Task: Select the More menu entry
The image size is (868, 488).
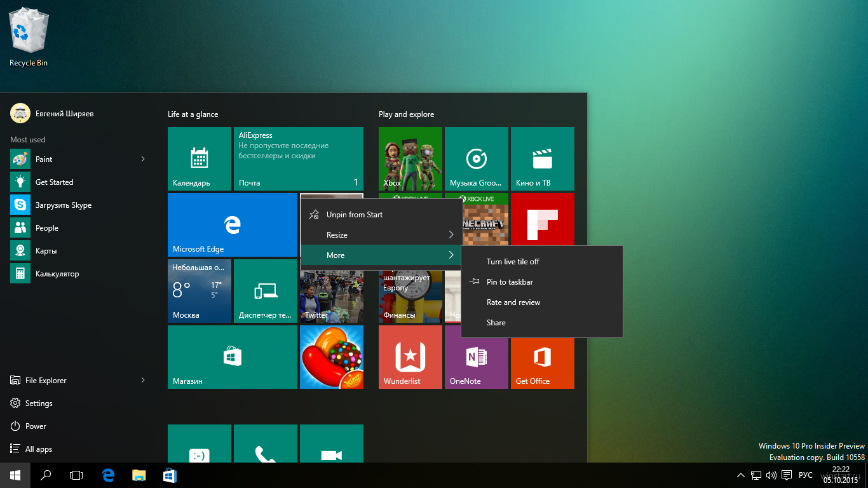Action: (381, 255)
